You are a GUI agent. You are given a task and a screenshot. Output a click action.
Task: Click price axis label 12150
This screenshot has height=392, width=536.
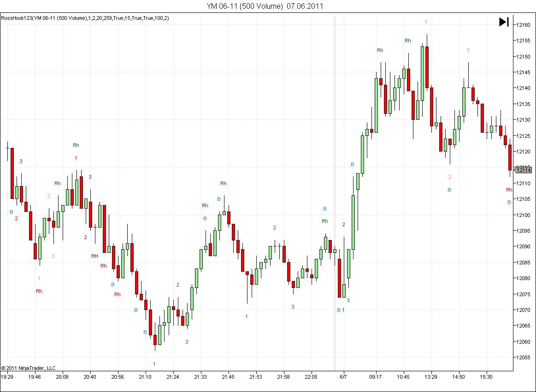click(524, 56)
